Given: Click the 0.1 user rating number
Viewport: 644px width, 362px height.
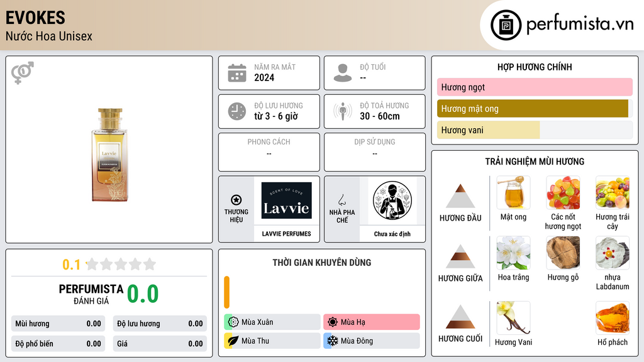Looking at the screenshot, I should pyautogui.click(x=72, y=265).
